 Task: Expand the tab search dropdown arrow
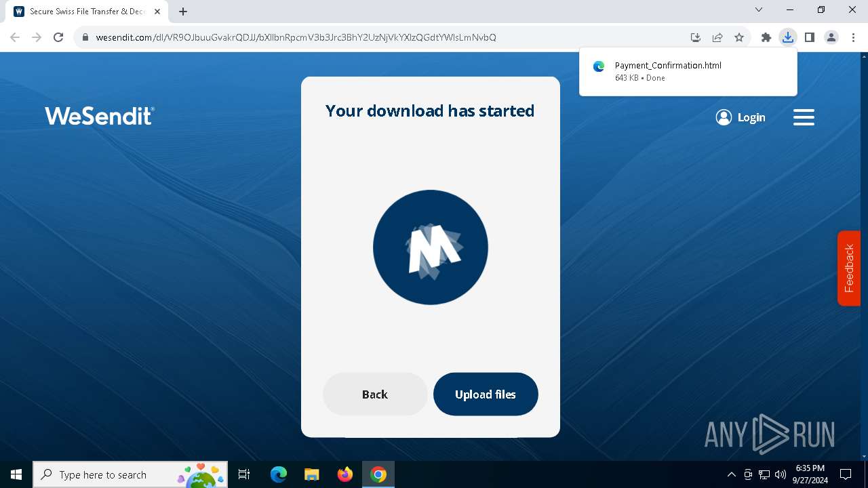(759, 9)
